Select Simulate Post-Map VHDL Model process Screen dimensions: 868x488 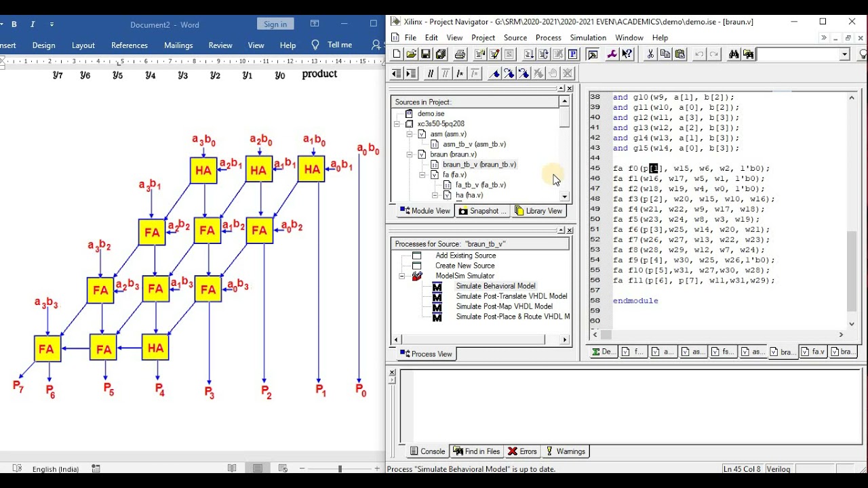pos(504,306)
